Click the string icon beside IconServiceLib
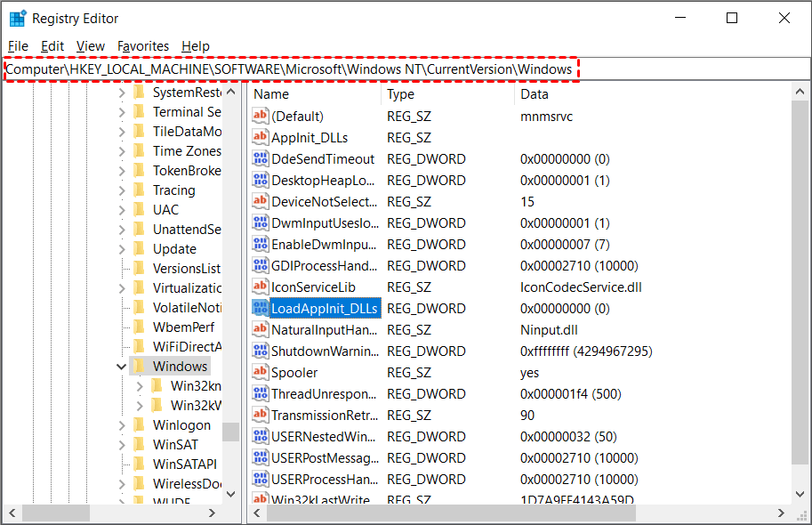 [260, 287]
